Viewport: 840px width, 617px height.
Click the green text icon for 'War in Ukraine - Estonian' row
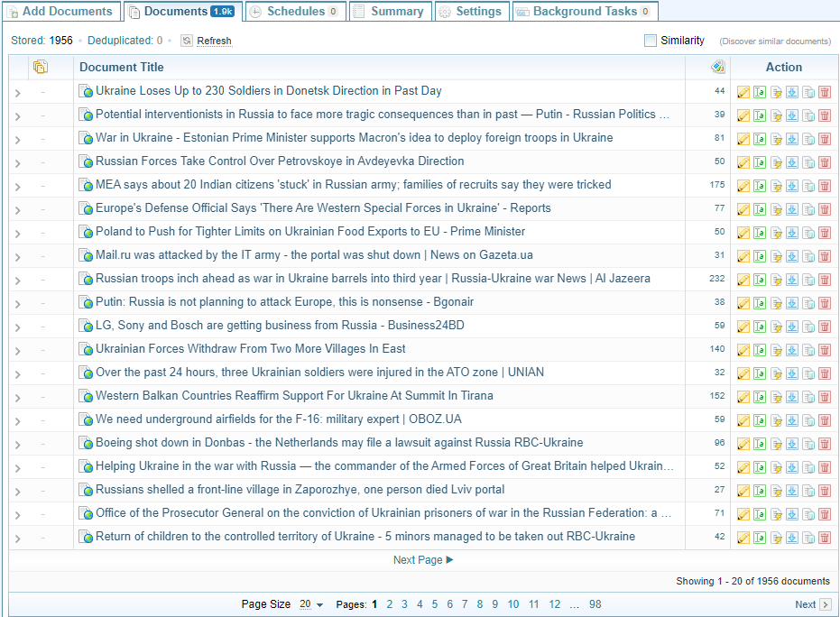(760, 138)
